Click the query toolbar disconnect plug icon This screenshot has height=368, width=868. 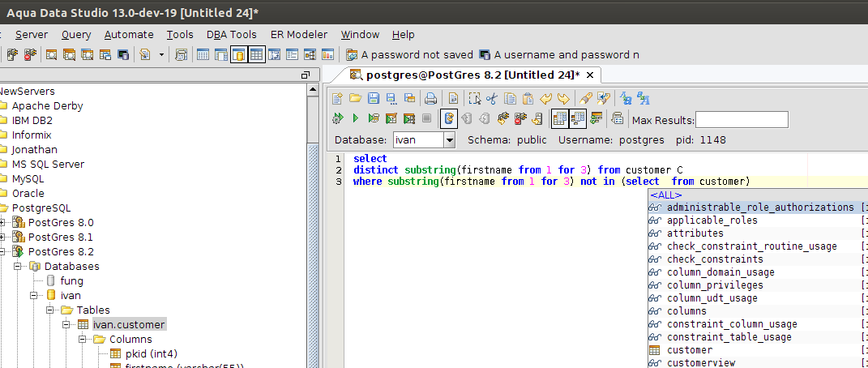point(520,118)
